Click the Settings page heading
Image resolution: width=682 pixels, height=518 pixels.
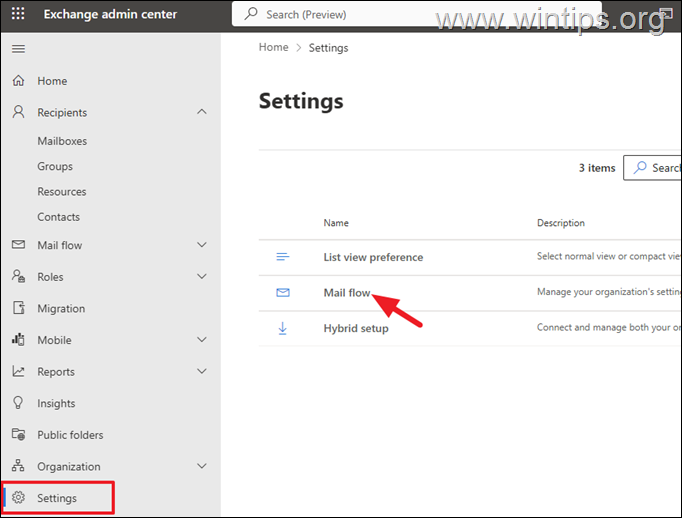[x=301, y=101]
